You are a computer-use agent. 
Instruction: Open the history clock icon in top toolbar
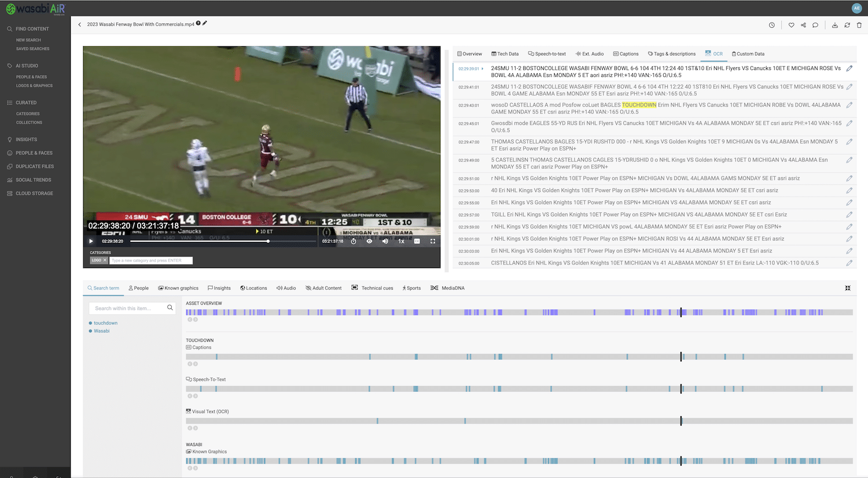coord(772,25)
